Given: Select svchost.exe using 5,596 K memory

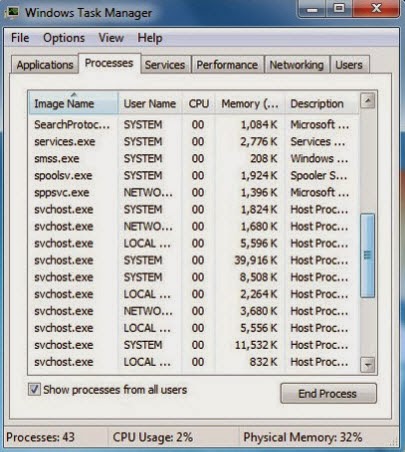Looking at the screenshot, I should 194,244.
